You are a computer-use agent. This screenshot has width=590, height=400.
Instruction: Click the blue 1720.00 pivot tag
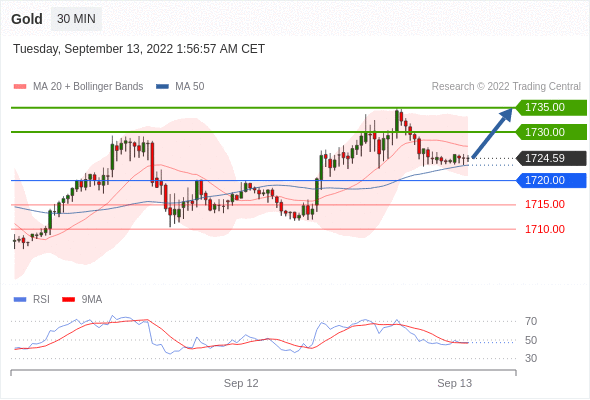(x=551, y=180)
